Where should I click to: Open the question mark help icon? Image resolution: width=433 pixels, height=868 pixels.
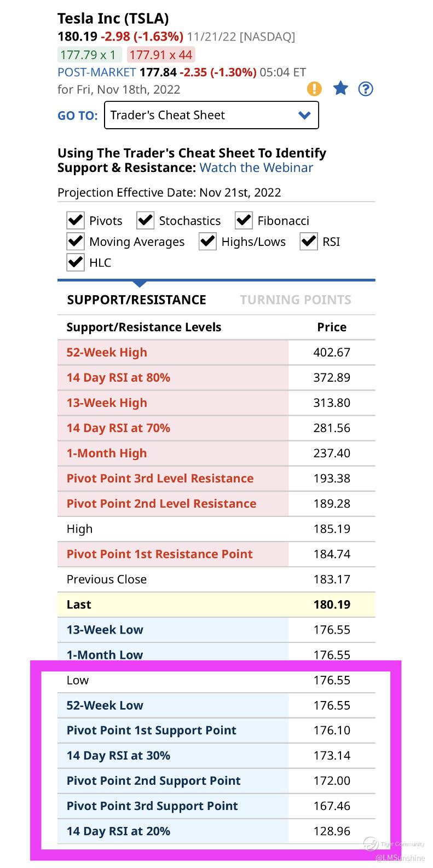click(366, 89)
